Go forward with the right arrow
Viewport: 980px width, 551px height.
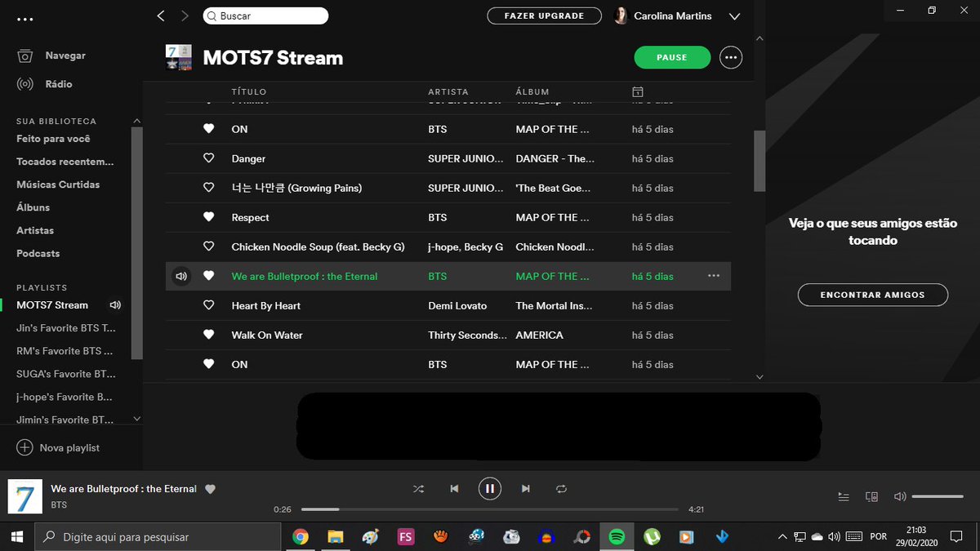pyautogui.click(x=185, y=16)
